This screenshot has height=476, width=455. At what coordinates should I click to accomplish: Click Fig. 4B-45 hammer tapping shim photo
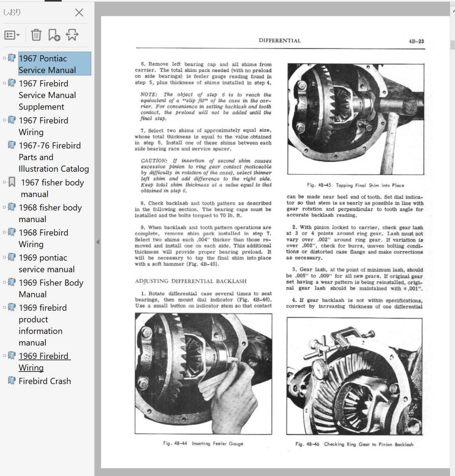(356, 119)
